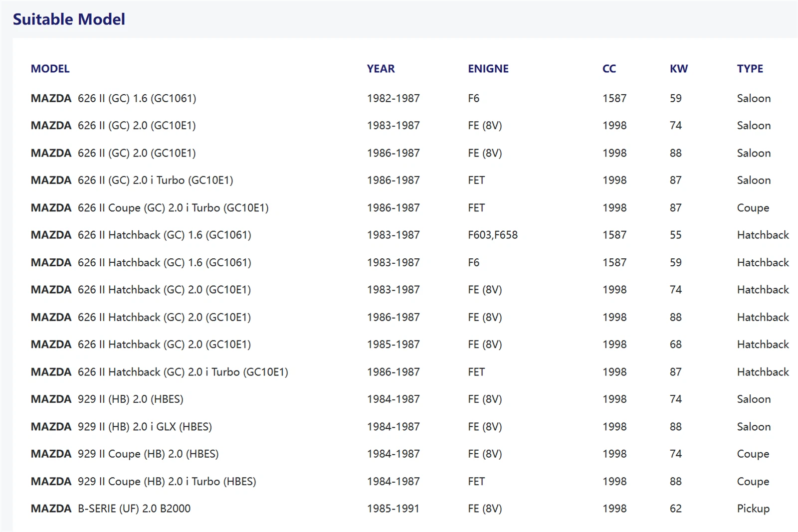Viewport: 798px width, 532px height.
Task: Select the YEAR column header
Action: (x=381, y=69)
